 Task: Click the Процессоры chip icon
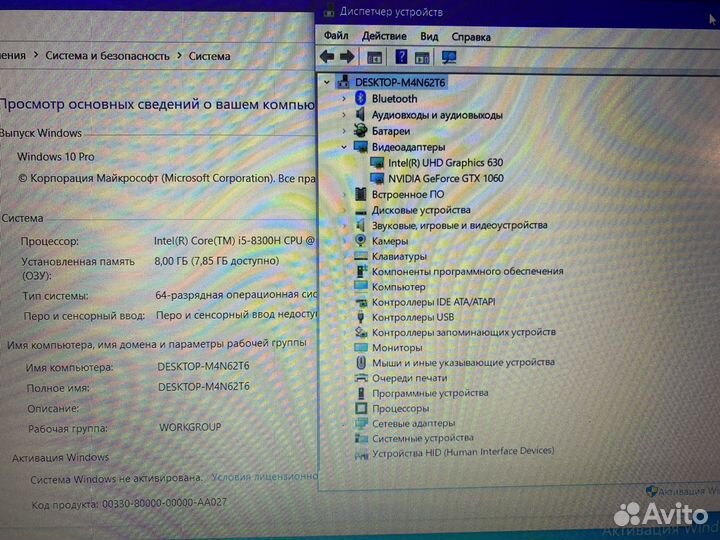pos(361,408)
